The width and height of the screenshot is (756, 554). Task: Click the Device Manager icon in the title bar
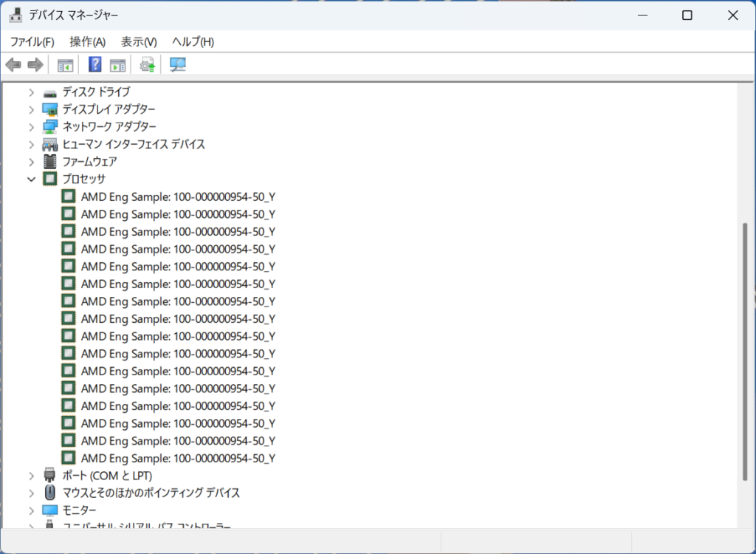(16, 15)
